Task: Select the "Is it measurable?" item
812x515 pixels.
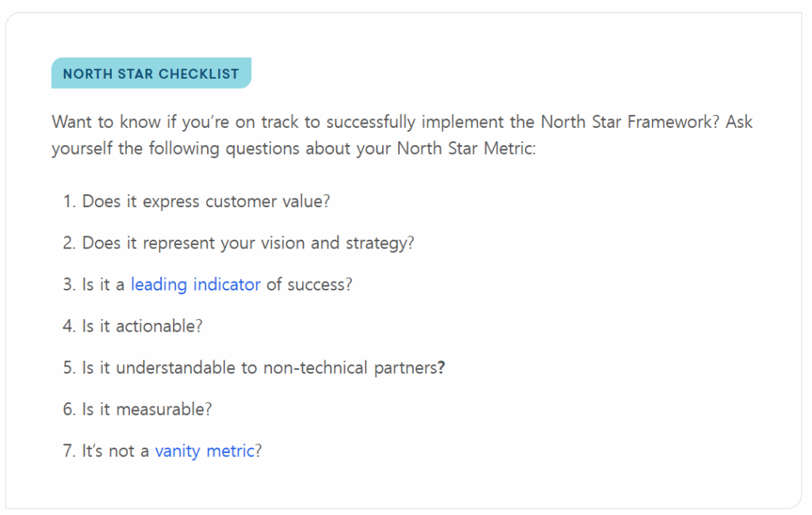Action: 147,409
